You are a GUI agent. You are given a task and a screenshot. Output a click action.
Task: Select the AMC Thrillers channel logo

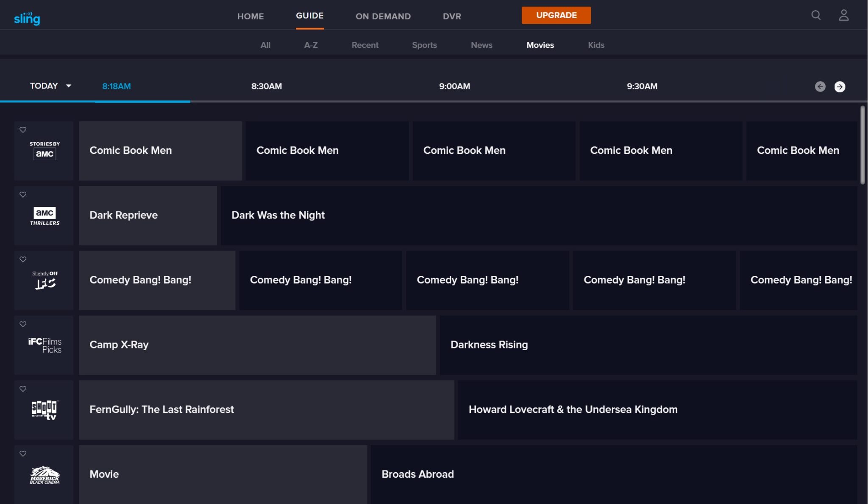45,216
